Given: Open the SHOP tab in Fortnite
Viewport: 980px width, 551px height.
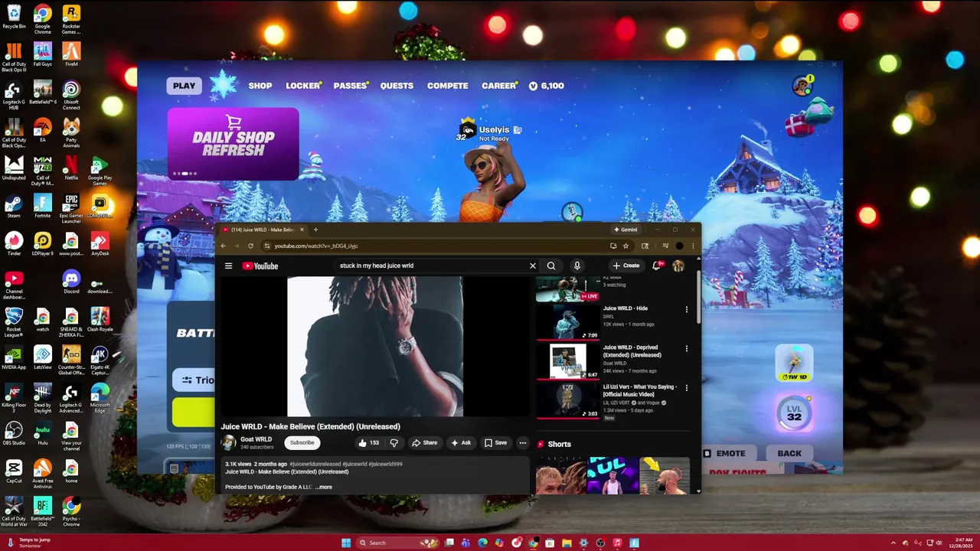Looking at the screenshot, I should [x=260, y=86].
